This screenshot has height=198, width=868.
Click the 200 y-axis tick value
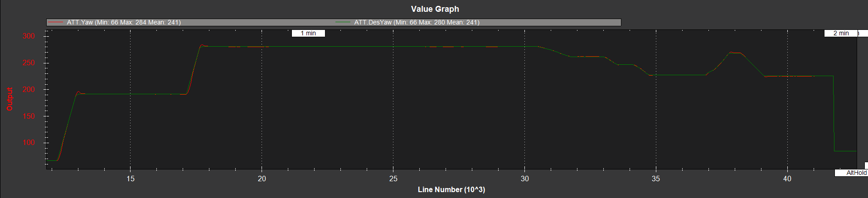click(x=29, y=90)
